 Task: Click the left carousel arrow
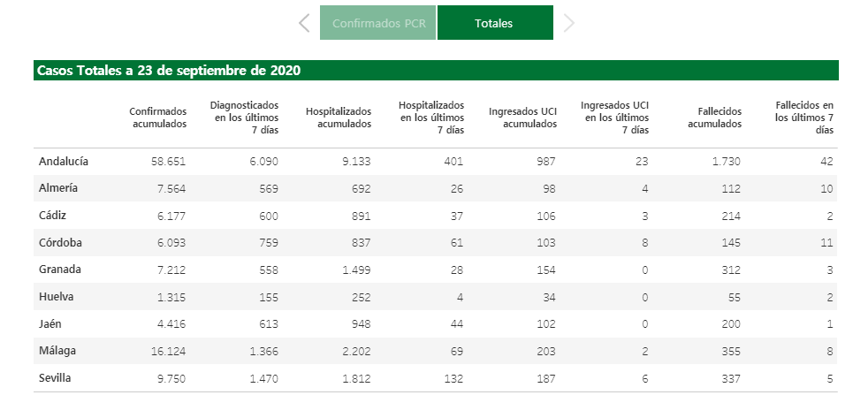click(x=304, y=23)
